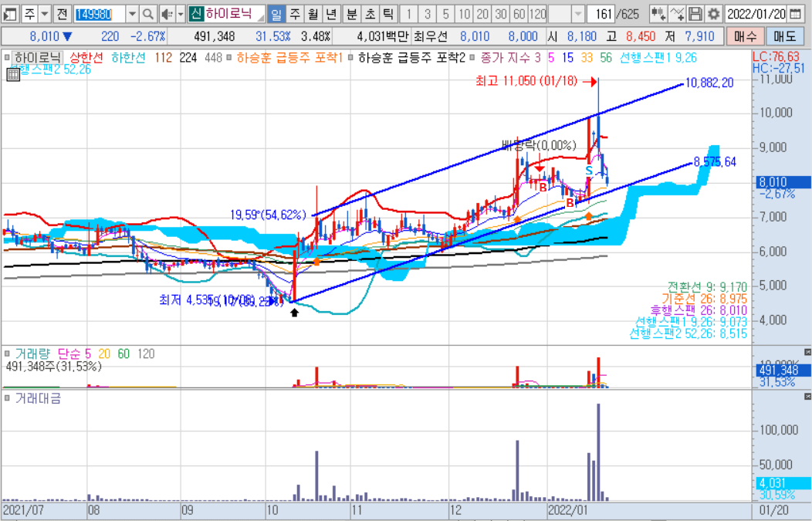Viewport: 812px width, 521px height.
Task: Click the 최우선 best quote label
Action: (431, 36)
